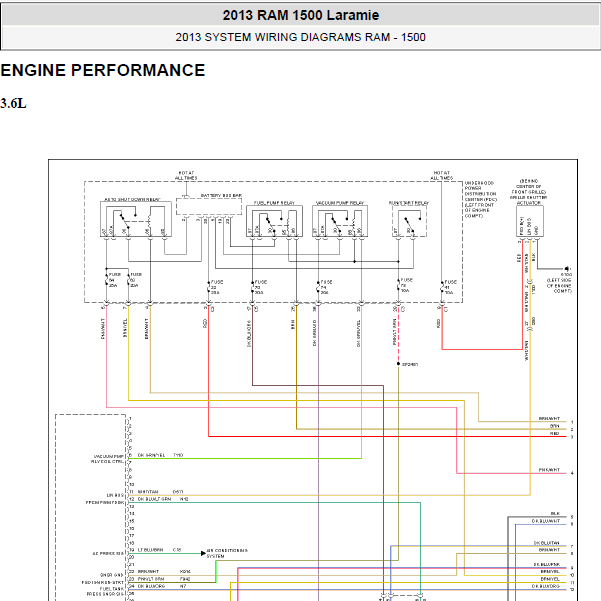601x601 pixels.
Task: Click the 'DK BLU/PNK' label at output 9
Action: coord(547,565)
